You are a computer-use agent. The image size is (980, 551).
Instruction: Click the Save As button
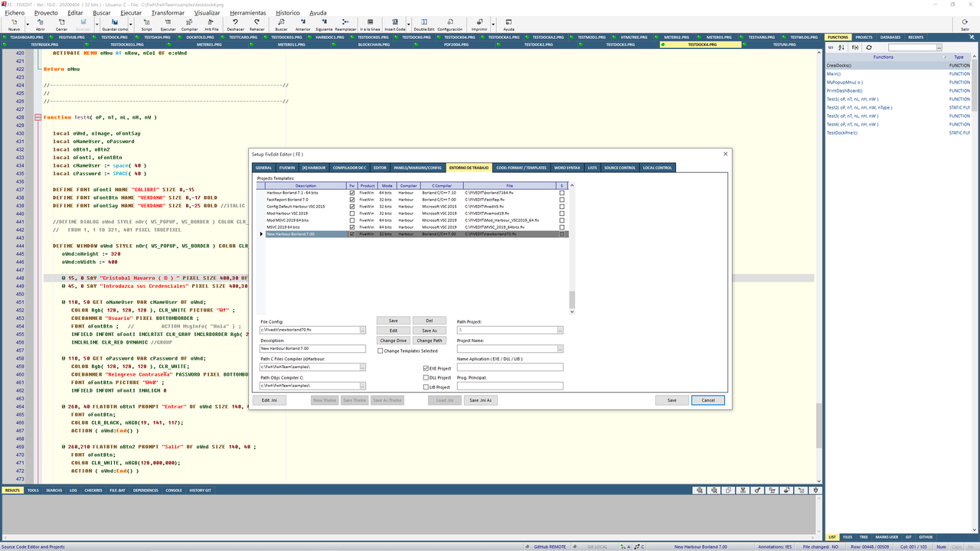click(x=429, y=331)
